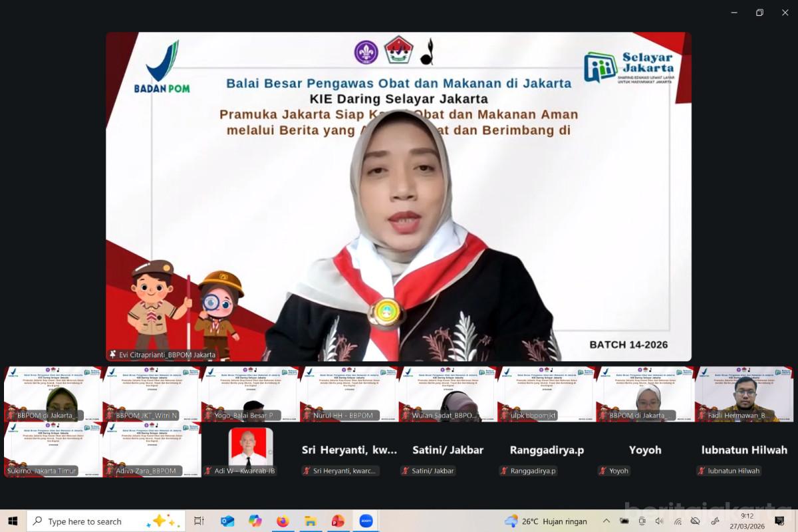Open the speaker volume icon in system tray
798x532 pixels.
pyautogui.click(x=659, y=521)
